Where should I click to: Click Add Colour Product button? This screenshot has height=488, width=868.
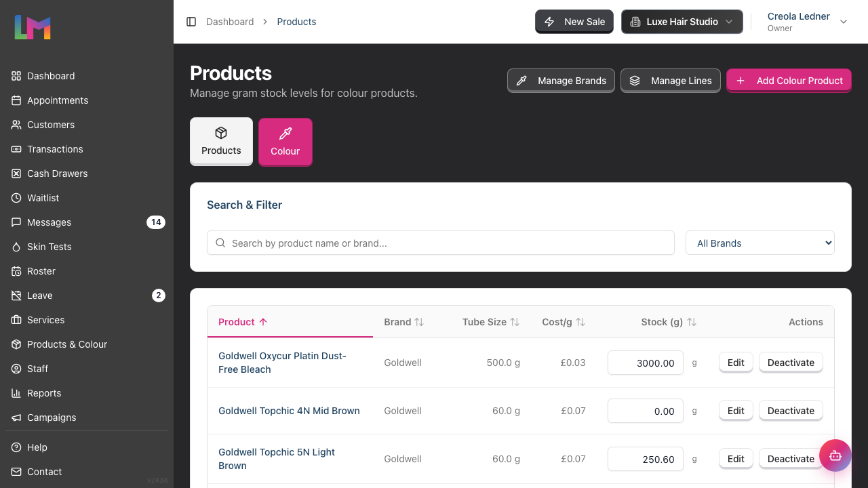[789, 80]
